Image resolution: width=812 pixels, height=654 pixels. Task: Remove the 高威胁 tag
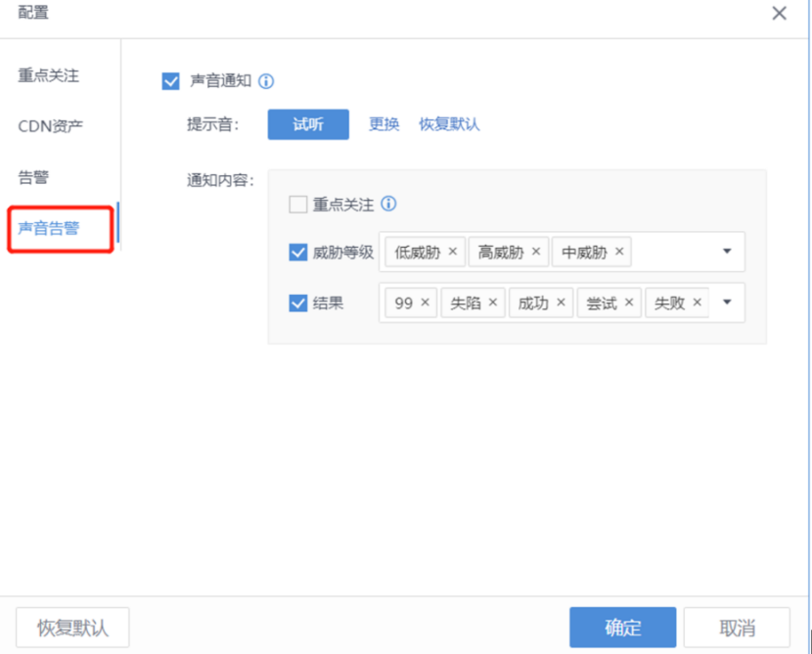[x=536, y=252]
